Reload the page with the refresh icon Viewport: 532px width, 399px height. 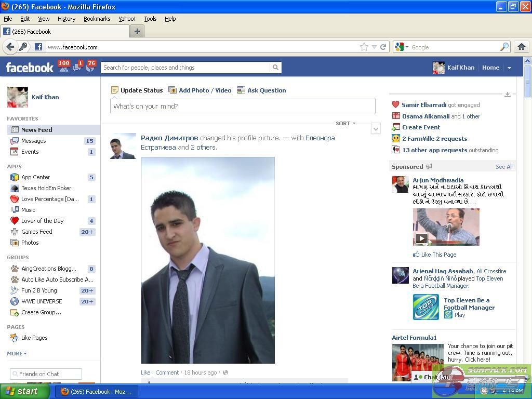click(383, 47)
